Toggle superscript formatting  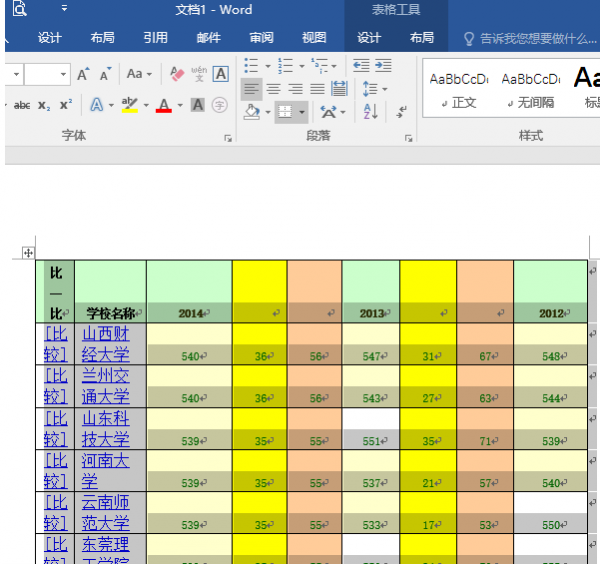[x=66, y=104]
